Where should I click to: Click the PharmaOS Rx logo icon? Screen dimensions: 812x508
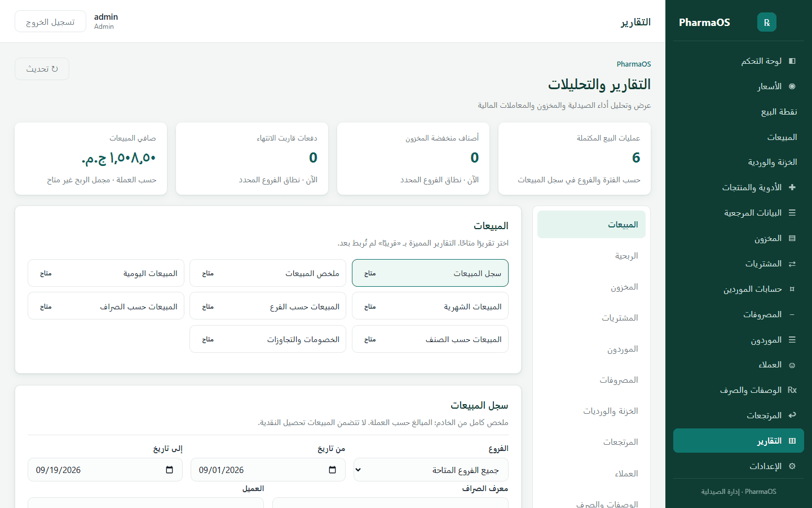pyautogui.click(x=766, y=22)
